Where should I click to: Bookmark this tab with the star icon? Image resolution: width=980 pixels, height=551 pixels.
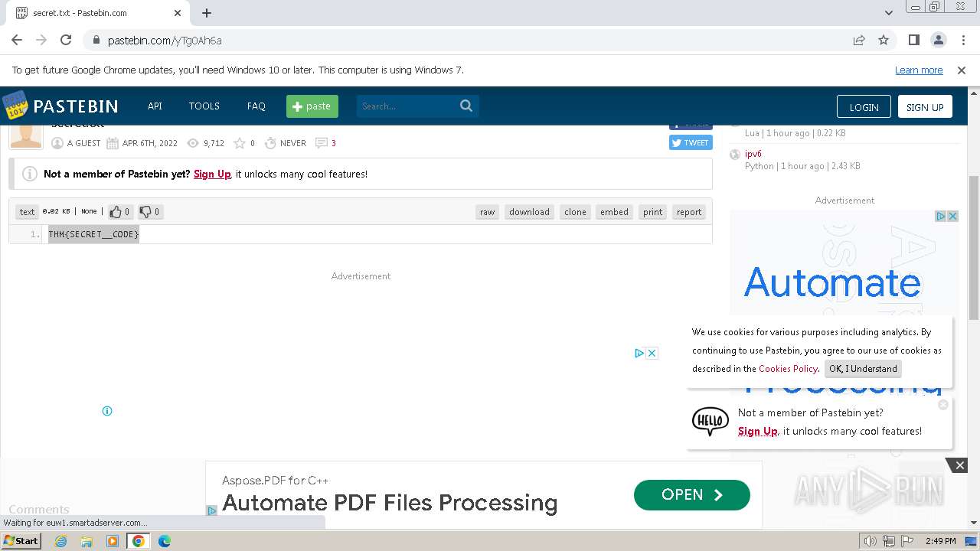pos(884,40)
